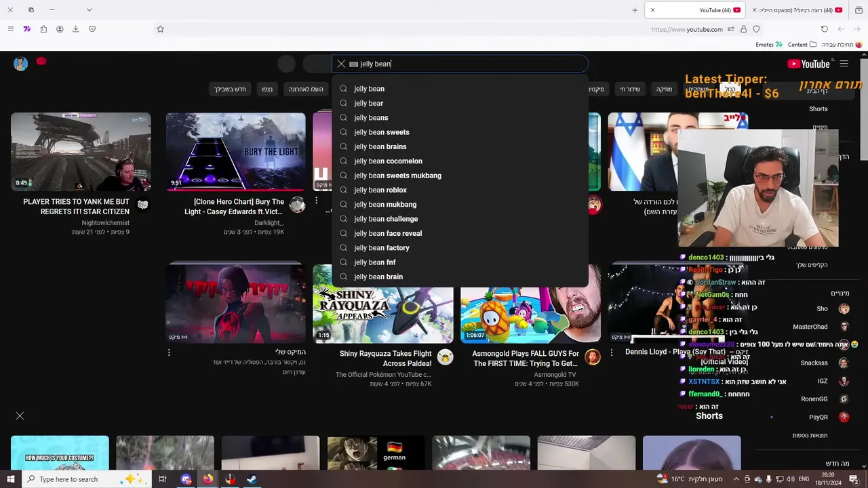Image resolution: width=868 pixels, height=488 pixels.
Task: Select the 'הועלו לאחרונה' filter chip
Action: [306, 89]
